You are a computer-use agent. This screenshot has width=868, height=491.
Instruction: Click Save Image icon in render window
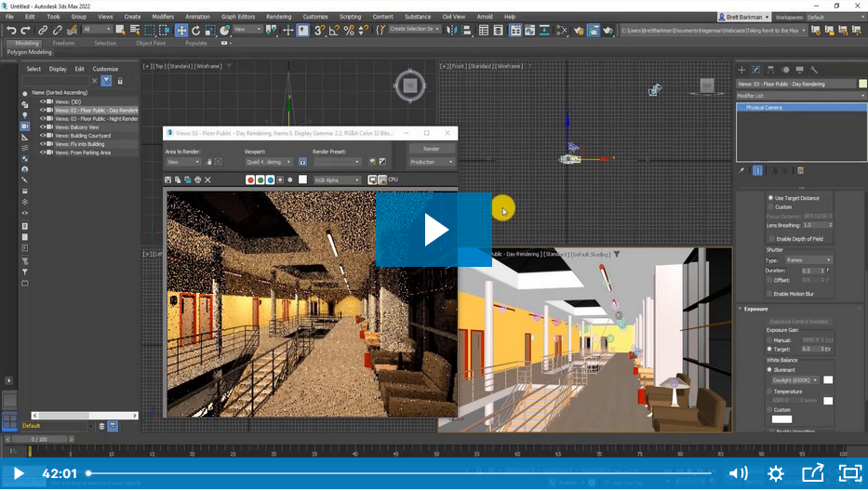(x=167, y=179)
